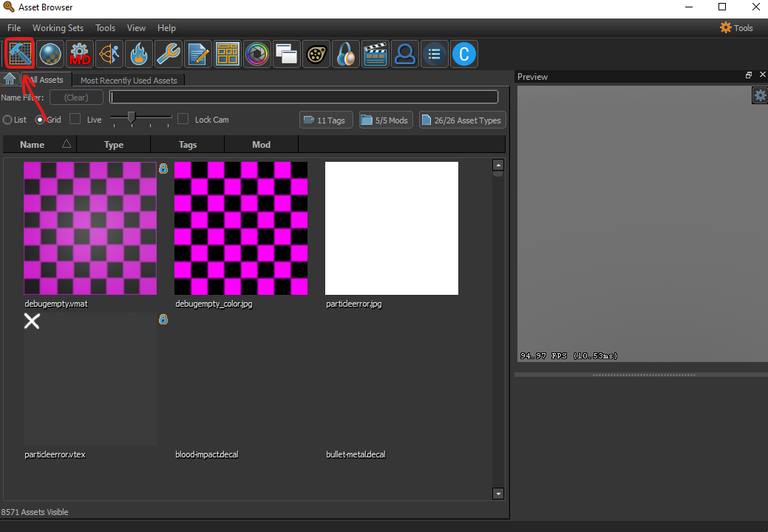Viewport: 768px width, 532px height.
Task: Click the thumbnail size slider handle
Action: 132,117
